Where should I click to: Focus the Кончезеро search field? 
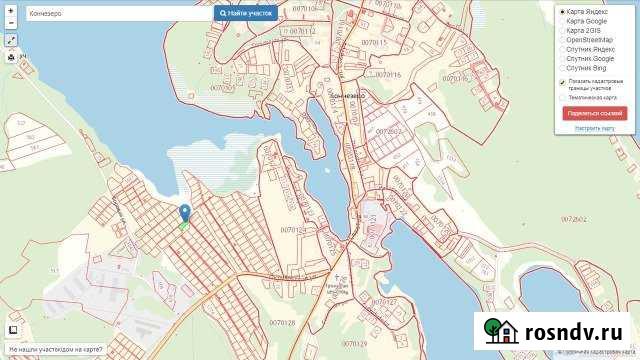[x=120, y=13]
